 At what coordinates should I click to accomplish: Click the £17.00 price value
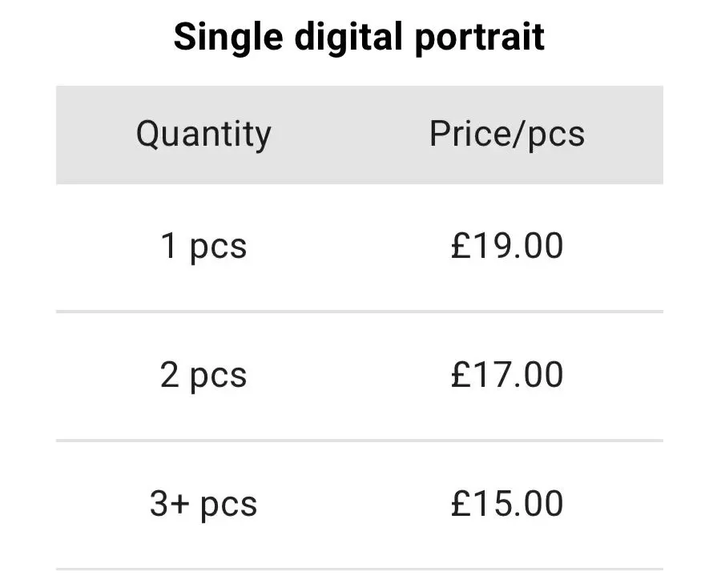[507, 374]
